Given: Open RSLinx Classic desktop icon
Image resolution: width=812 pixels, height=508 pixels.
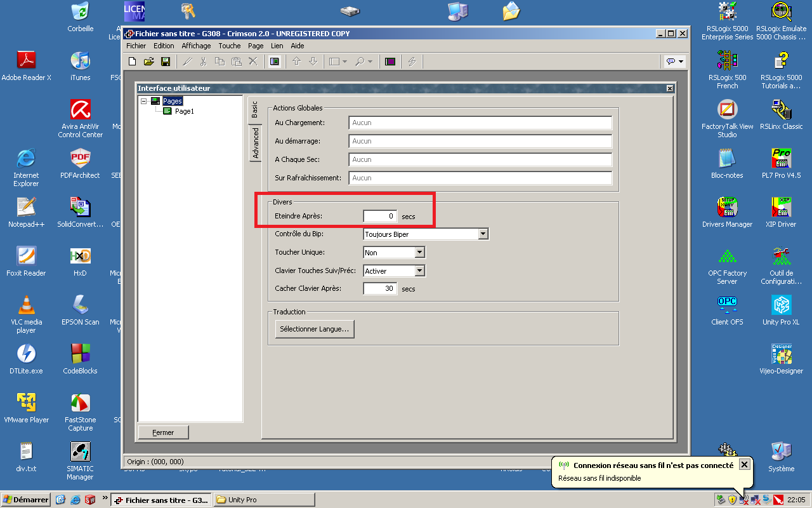Looking at the screenshot, I should (782, 114).
